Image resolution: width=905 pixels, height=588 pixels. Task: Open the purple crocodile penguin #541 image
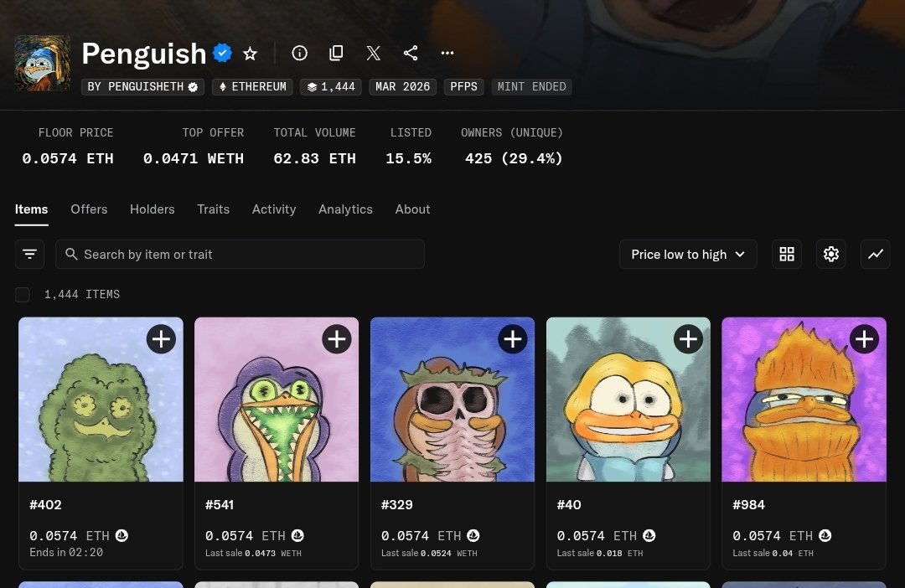277,400
